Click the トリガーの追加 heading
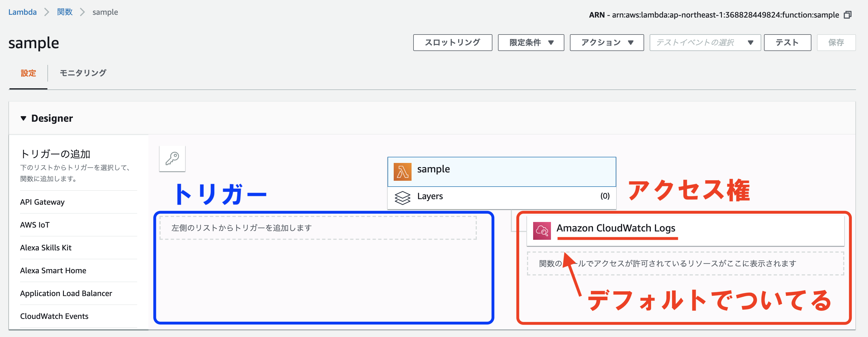The height and width of the screenshot is (337, 868). [55, 154]
